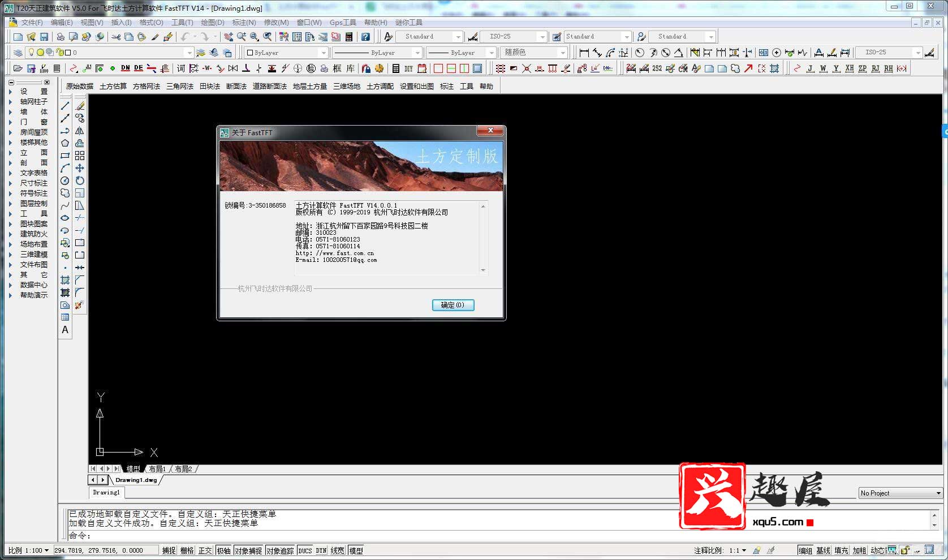948x560 pixels.
Task: Open the calculator icon in top toolbar
Action: point(349,37)
